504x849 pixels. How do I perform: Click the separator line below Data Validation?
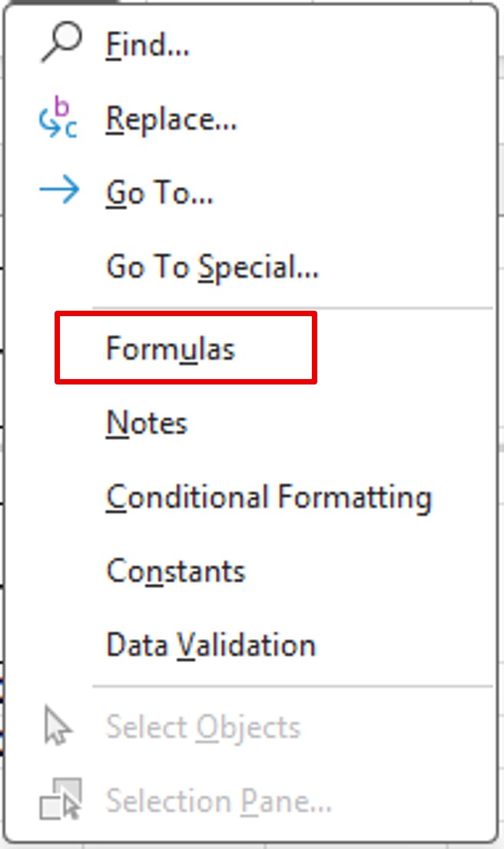[292, 684]
